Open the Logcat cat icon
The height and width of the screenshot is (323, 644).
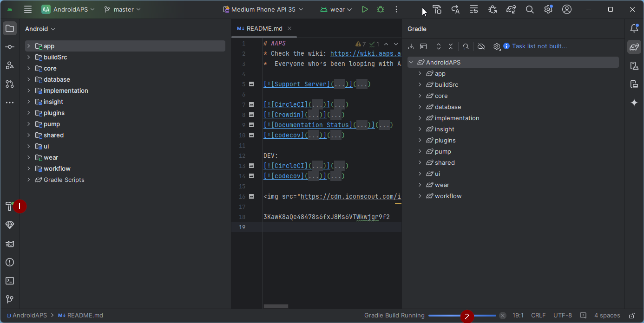click(10, 244)
